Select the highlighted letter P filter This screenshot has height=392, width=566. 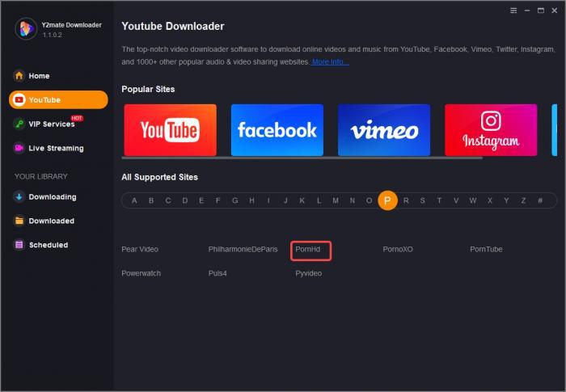(387, 200)
